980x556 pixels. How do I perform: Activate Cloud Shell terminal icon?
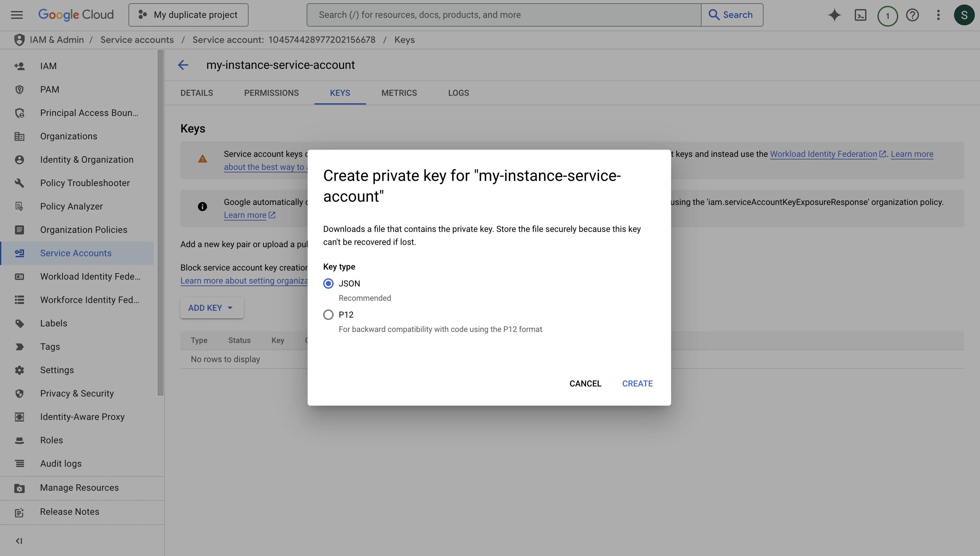coord(861,15)
